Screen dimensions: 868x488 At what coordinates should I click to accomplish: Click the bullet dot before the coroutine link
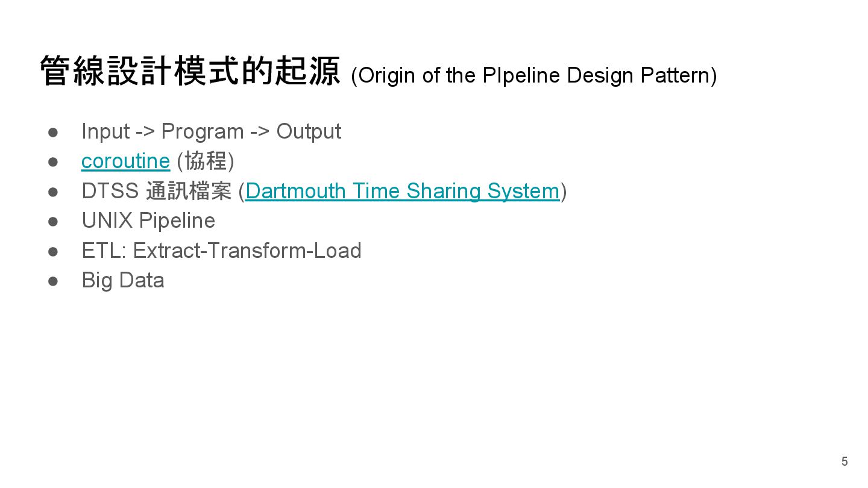(53, 161)
